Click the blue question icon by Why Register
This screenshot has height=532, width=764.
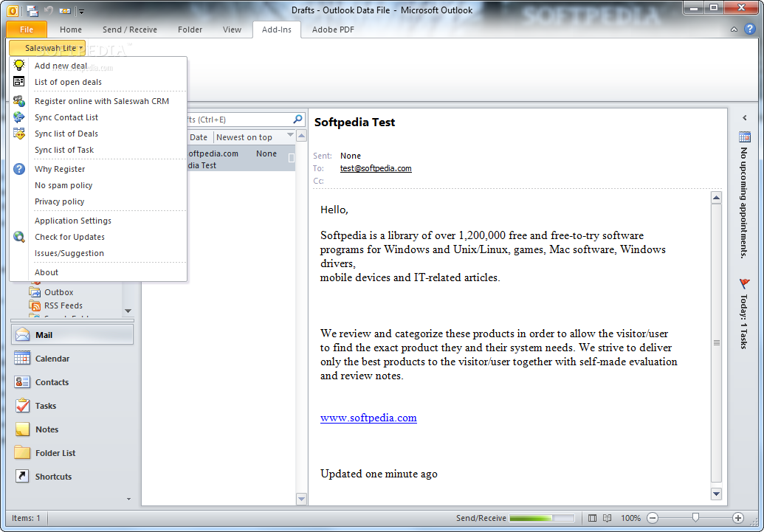tap(19, 169)
